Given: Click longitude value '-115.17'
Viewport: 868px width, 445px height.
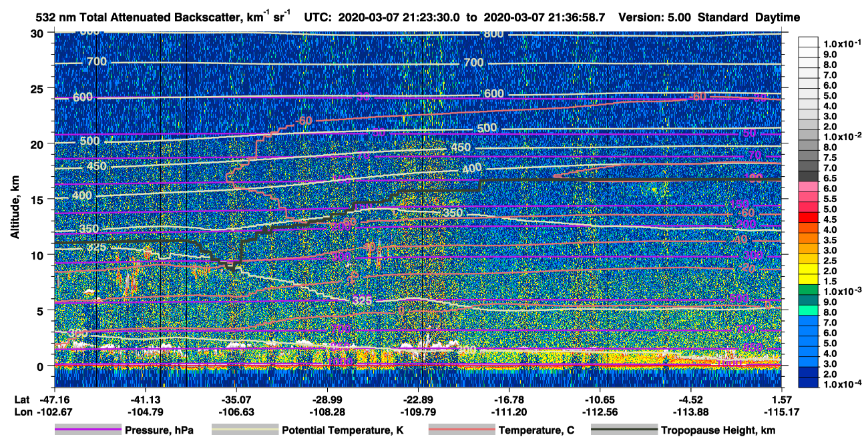Looking at the screenshot, I should 782,412.
